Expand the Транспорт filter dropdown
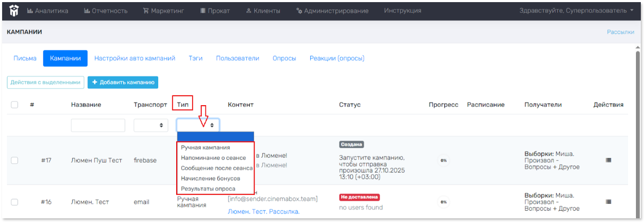This screenshot has width=644, height=222. (150, 125)
